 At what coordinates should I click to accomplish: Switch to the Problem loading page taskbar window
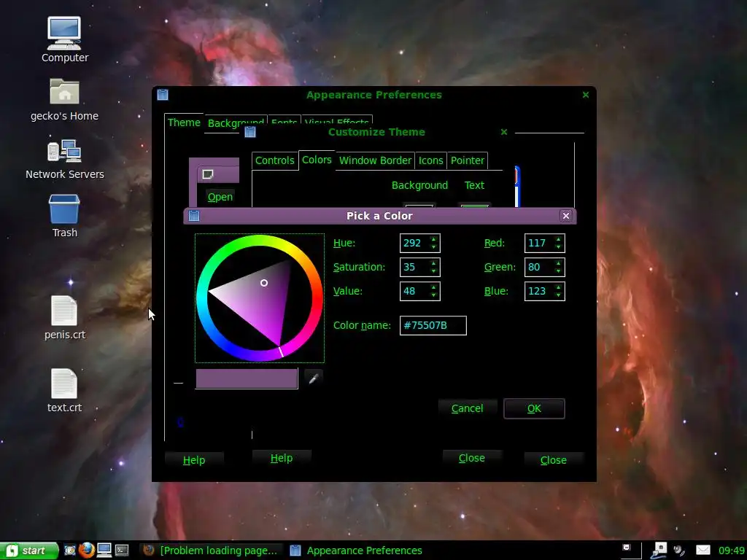point(211,551)
